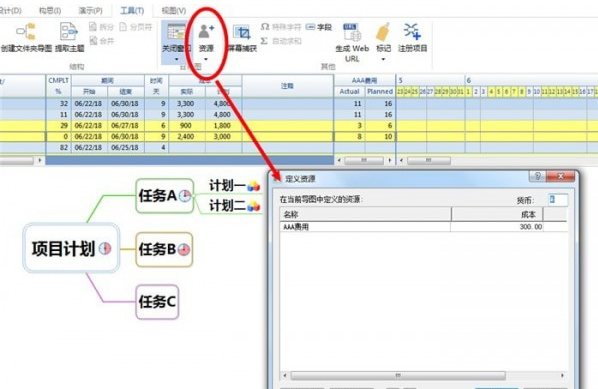Switch to the 构思(I) ribbon tab

(50, 10)
